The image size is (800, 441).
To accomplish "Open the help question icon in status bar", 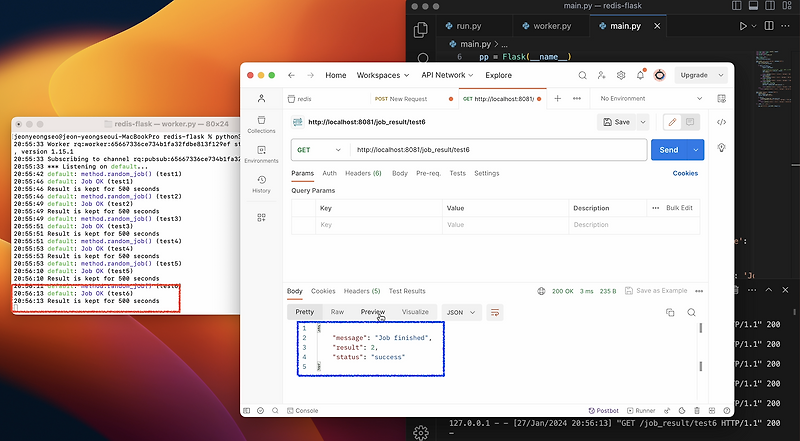I will pyautogui.click(x=727, y=410).
